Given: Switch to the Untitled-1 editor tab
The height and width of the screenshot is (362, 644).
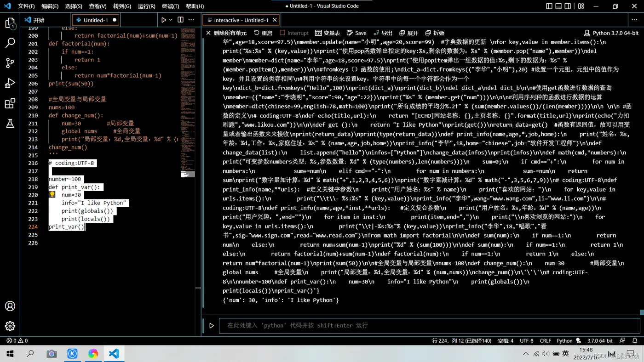Looking at the screenshot, I should (x=96, y=20).
